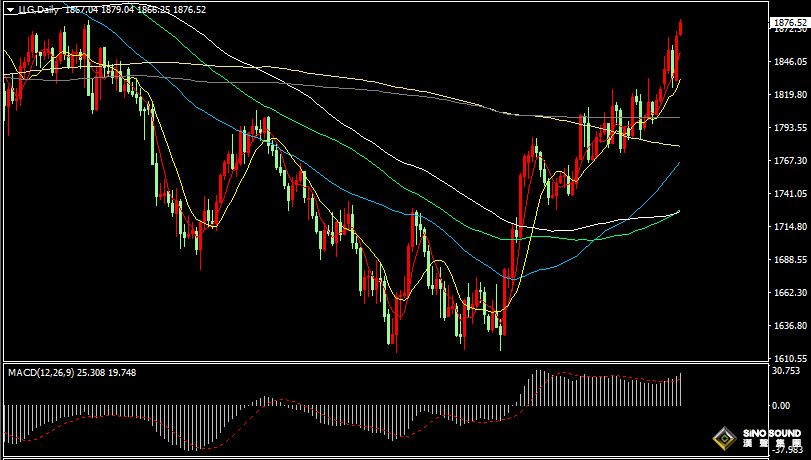811x460 pixels.
Task: Select the LLG,Daily chart title text
Action: 39,10
